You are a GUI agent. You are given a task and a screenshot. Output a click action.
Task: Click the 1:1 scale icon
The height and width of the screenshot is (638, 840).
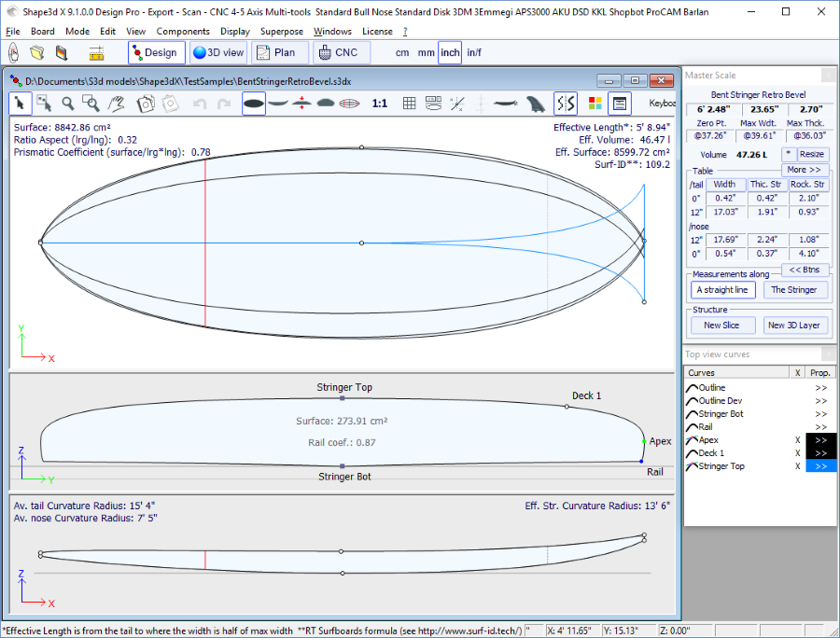(x=380, y=104)
